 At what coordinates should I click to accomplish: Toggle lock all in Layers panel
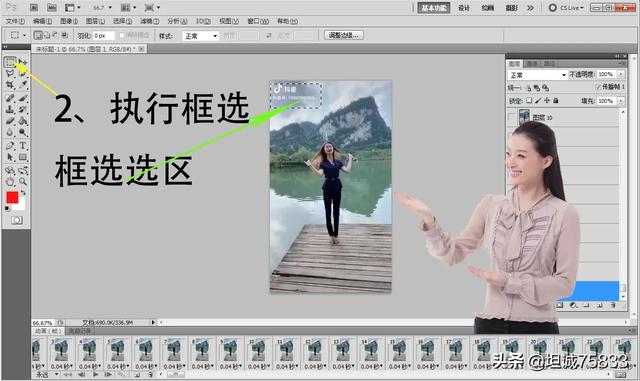556,100
